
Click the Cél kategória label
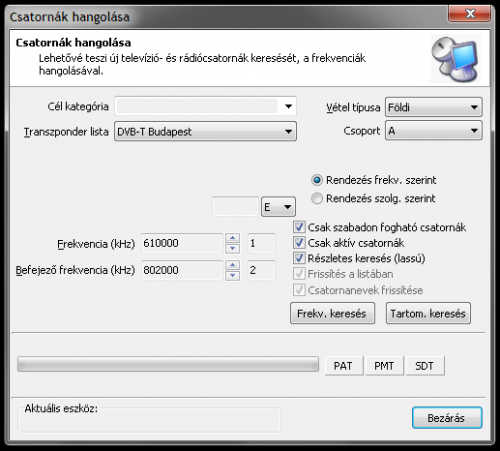(x=78, y=106)
